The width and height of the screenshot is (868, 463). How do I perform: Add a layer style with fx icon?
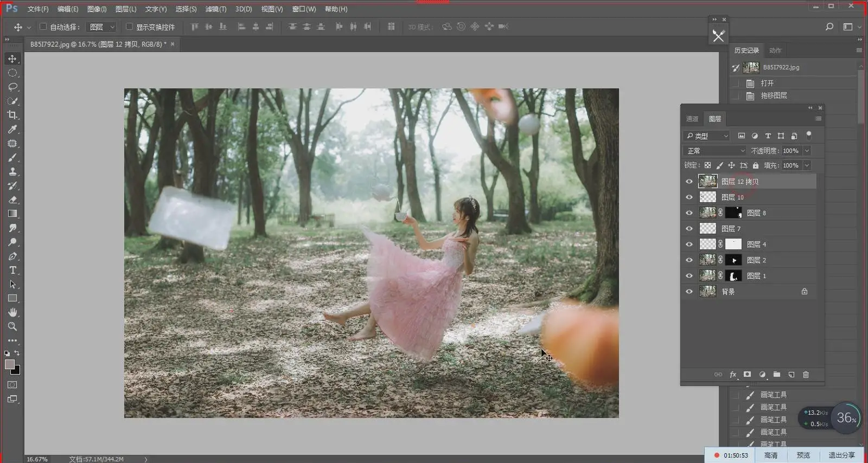coord(733,375)
